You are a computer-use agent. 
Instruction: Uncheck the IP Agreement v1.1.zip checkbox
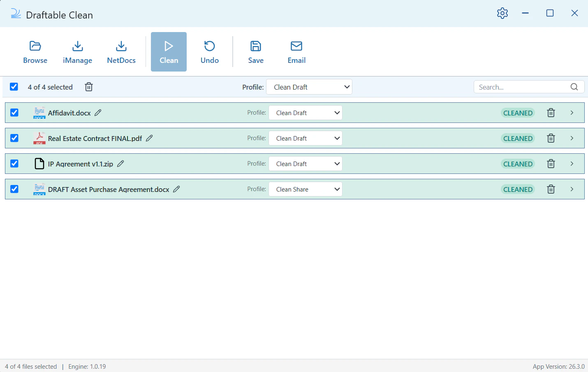coord(14,164)
